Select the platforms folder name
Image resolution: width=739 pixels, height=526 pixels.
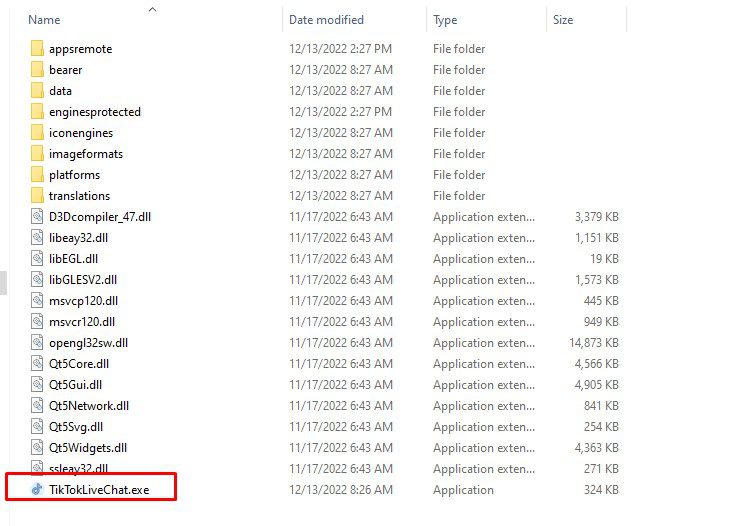point(74,175)
